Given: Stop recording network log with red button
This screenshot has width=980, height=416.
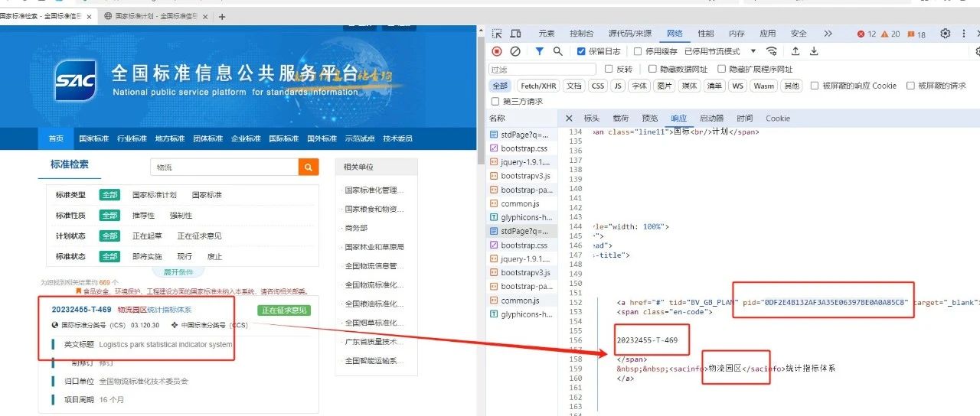Looking at the screenshot, I should (x=497, y=51).
